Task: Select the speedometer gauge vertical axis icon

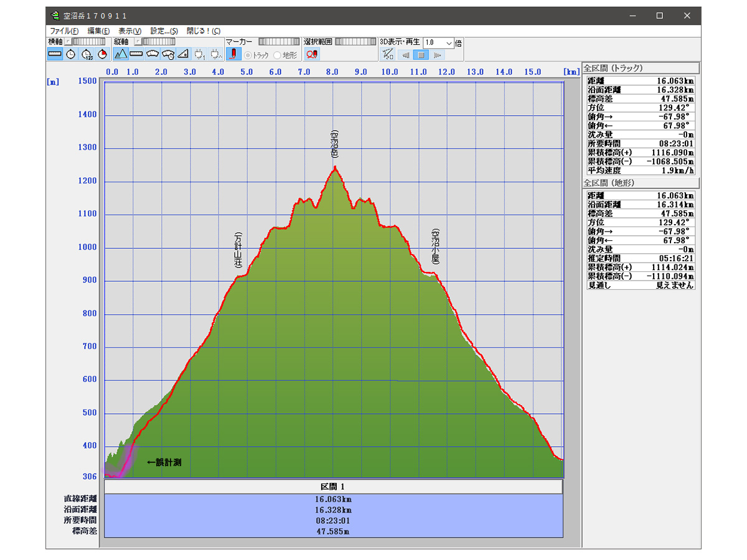Action: [153, 54]
